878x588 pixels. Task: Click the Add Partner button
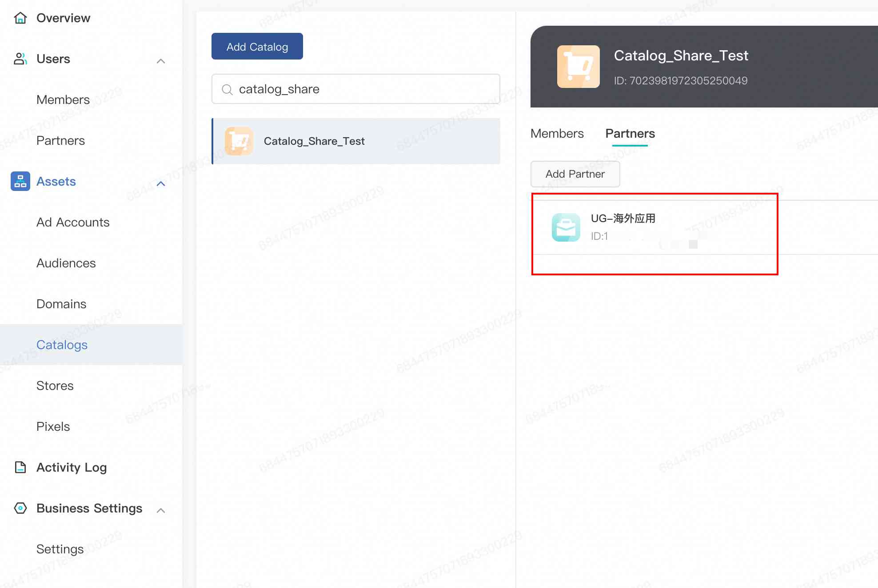pyautogui.click(x=575, y=174)
